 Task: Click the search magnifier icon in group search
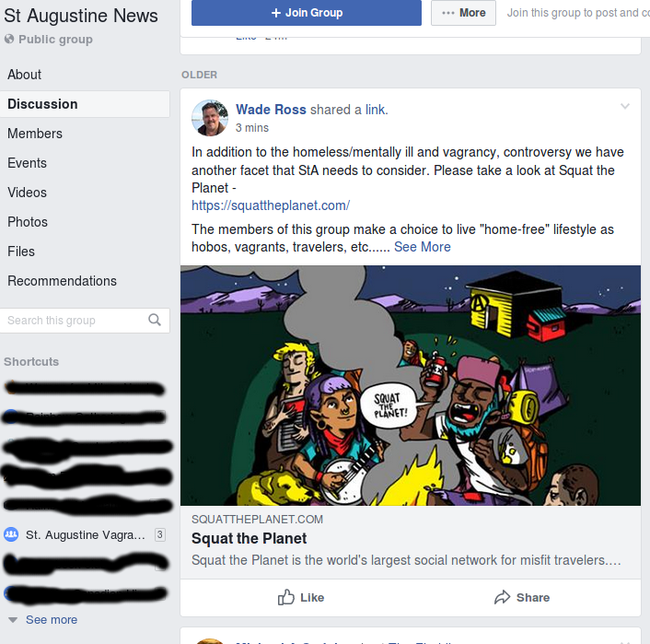[155, 320]
